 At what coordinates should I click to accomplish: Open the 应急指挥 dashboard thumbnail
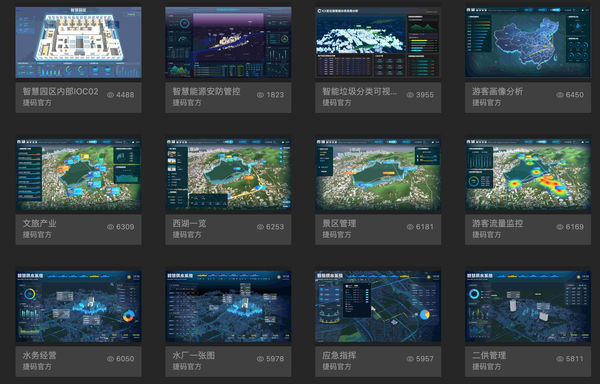point(378,306)
